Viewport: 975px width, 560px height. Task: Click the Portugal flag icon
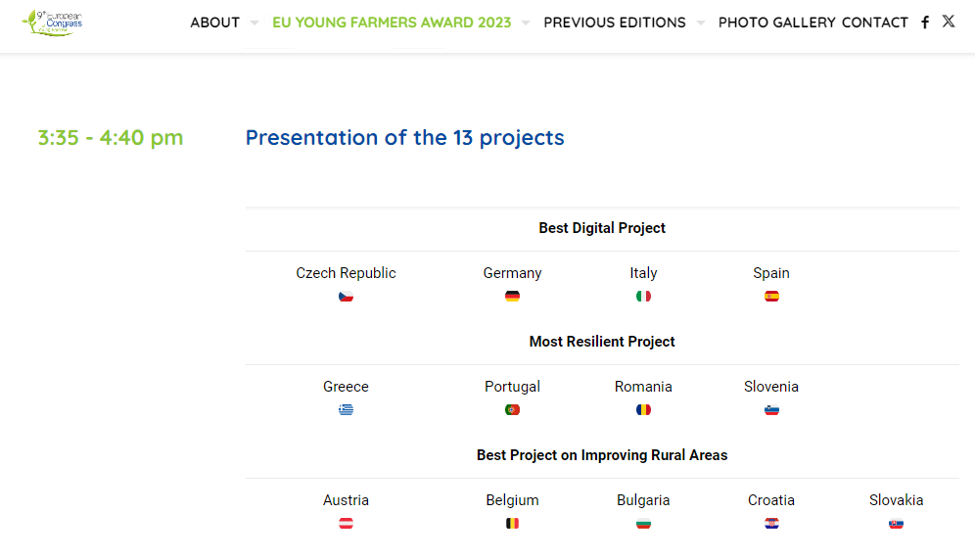pyautogui.click(x=512, y=409)
